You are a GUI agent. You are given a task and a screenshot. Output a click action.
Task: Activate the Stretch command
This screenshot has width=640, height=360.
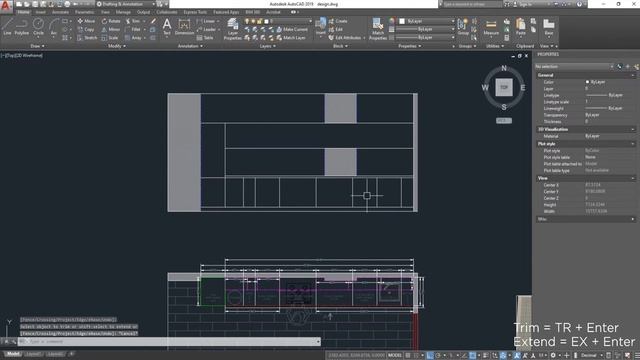click(x=87, y=38)
